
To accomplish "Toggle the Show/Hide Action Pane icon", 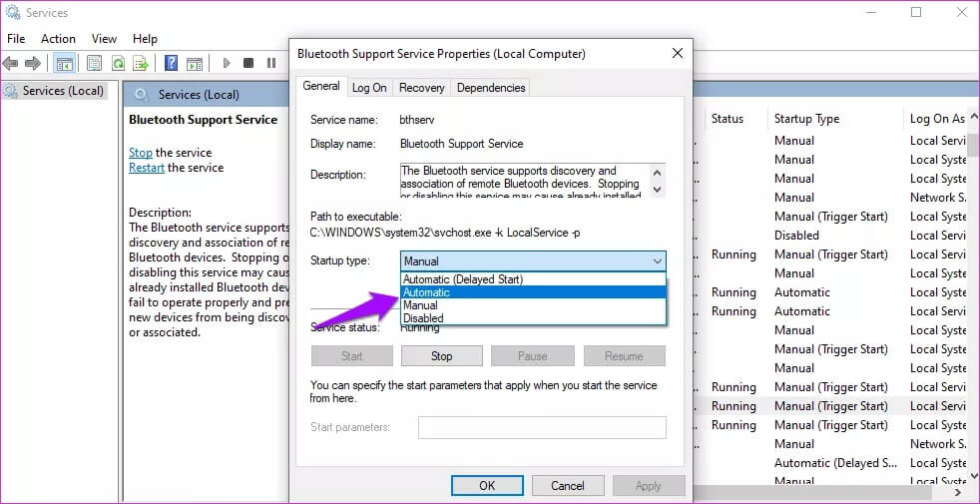I will pyautogui.click(x=195, y=63).
